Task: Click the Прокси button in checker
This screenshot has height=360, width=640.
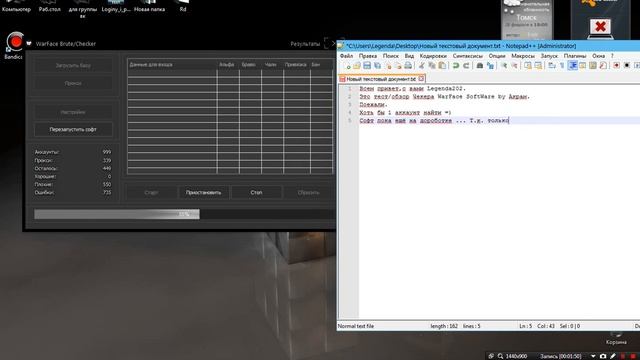Action: click(x=73, y=83)
